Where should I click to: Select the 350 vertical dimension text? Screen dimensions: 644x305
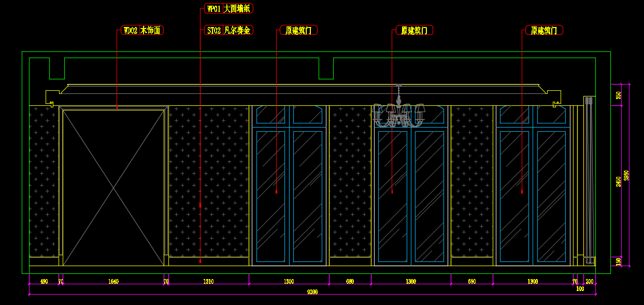click(618, 95)
